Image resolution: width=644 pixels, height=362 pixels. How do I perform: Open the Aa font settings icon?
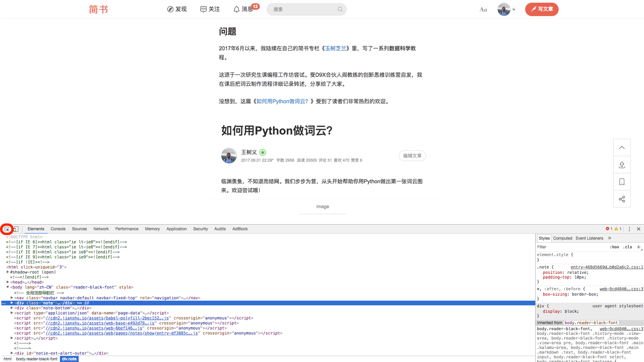pos(483,10)
